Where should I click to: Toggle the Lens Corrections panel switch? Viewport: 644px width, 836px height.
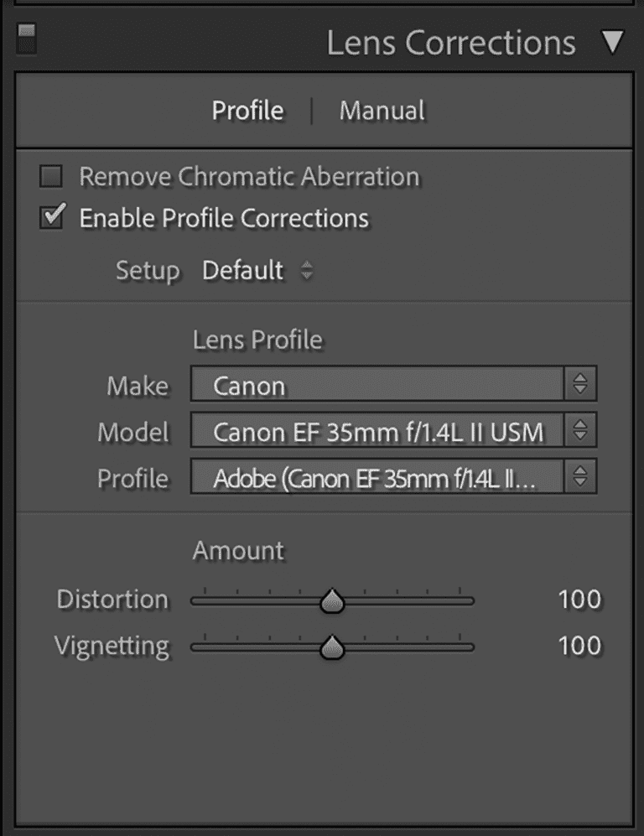[x=25, y=39]
